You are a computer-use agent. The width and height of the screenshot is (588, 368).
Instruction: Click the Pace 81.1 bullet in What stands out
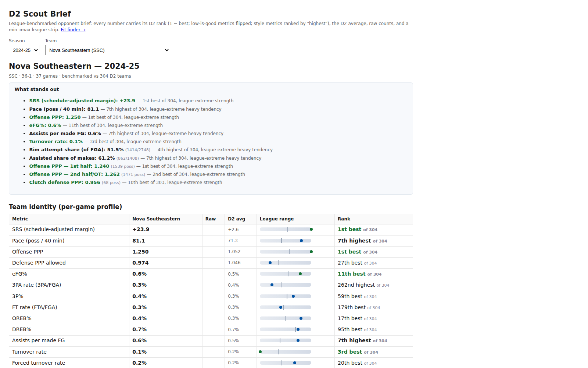[125, 109]
